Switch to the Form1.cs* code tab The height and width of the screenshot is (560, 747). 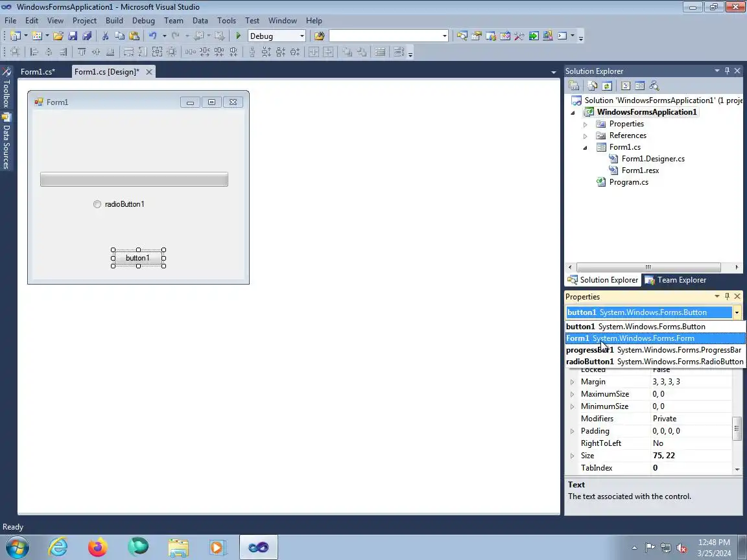[38, 72]
